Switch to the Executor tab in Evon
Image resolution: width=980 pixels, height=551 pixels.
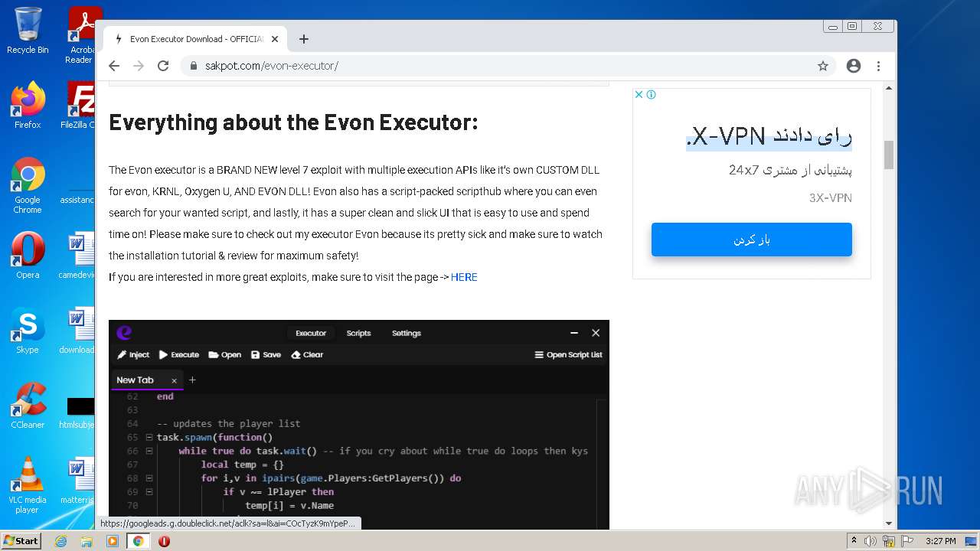(311, 333)
